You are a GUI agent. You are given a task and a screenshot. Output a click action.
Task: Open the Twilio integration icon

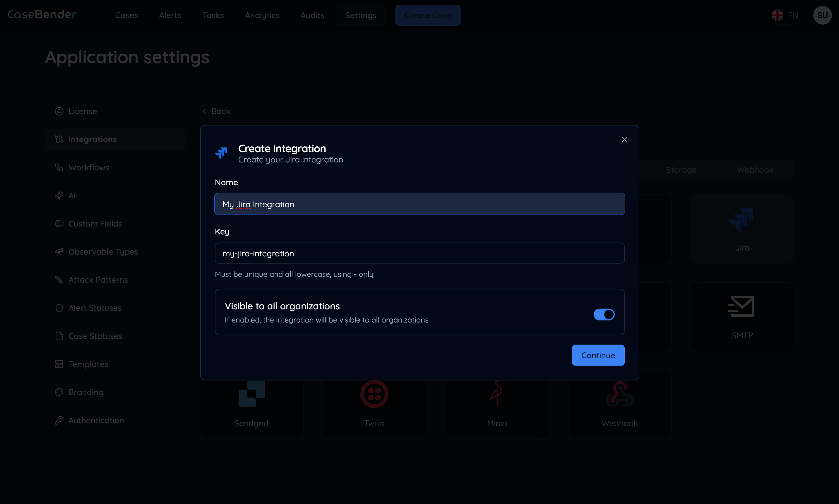374,394
